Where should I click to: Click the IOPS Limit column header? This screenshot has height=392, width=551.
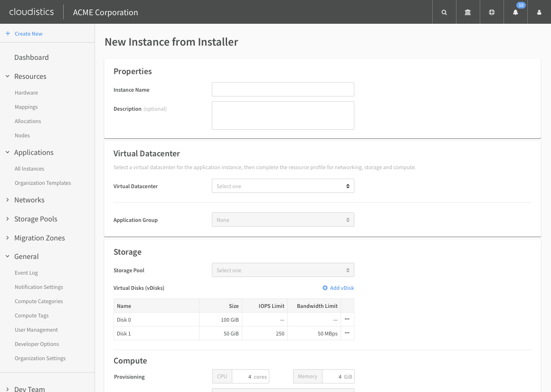click(265, 306)
